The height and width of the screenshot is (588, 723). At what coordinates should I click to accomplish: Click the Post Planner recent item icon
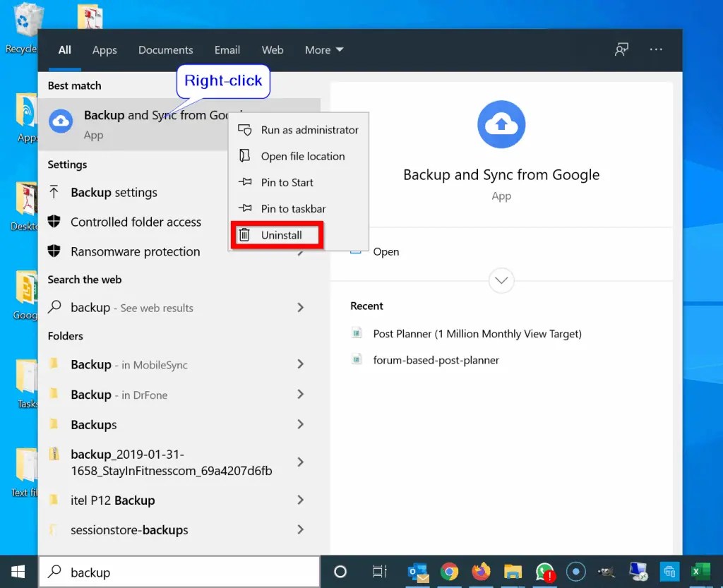pos(357,334)
